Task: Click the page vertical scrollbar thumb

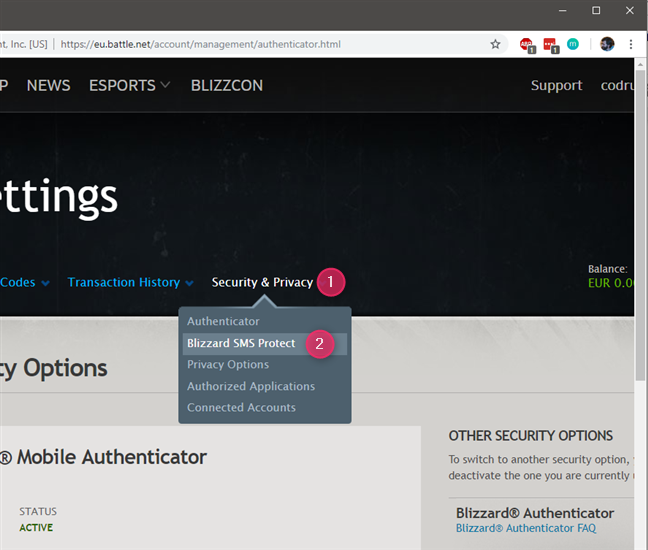Action: [641, 225]
